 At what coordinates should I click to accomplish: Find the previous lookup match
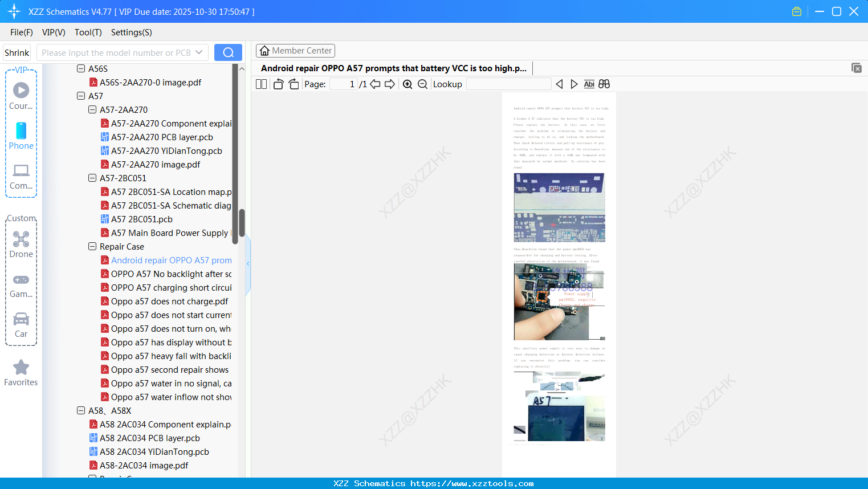click(x=559, y=84)
